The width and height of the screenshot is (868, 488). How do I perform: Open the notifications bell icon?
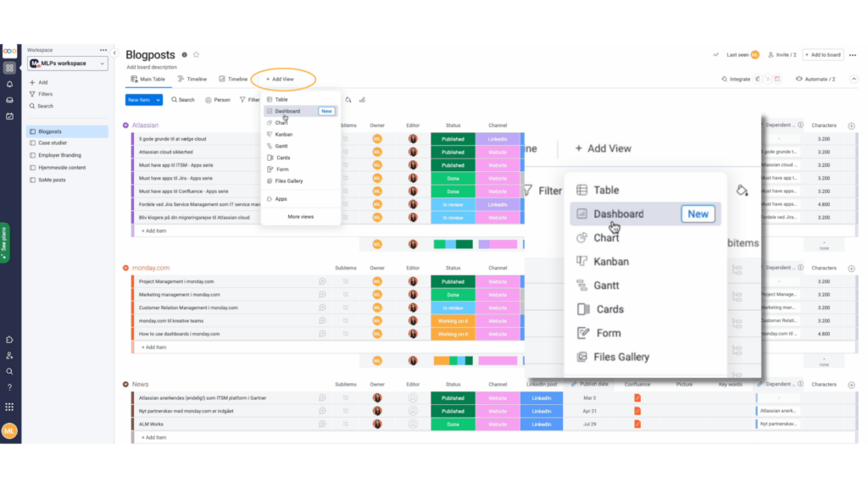pos(9,84)
